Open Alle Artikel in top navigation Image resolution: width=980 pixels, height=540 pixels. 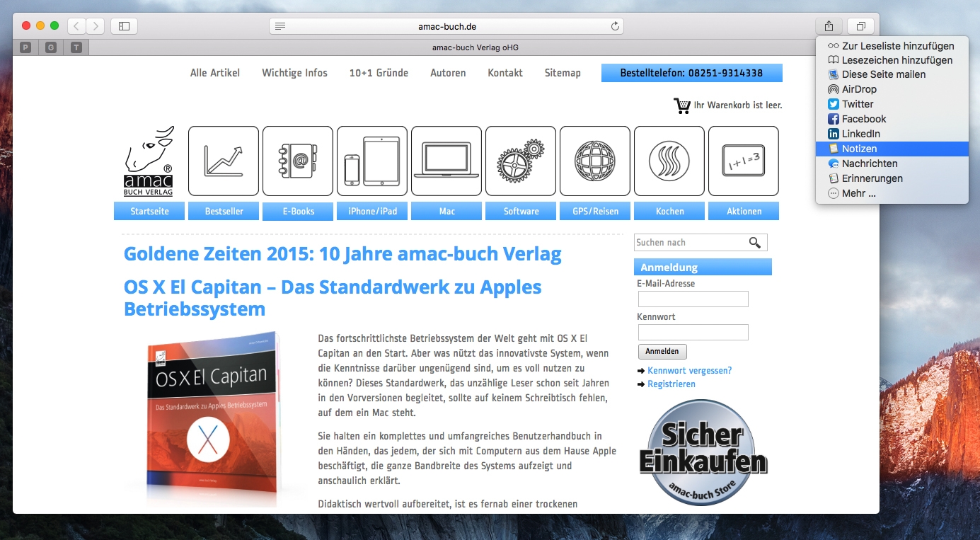215,73
